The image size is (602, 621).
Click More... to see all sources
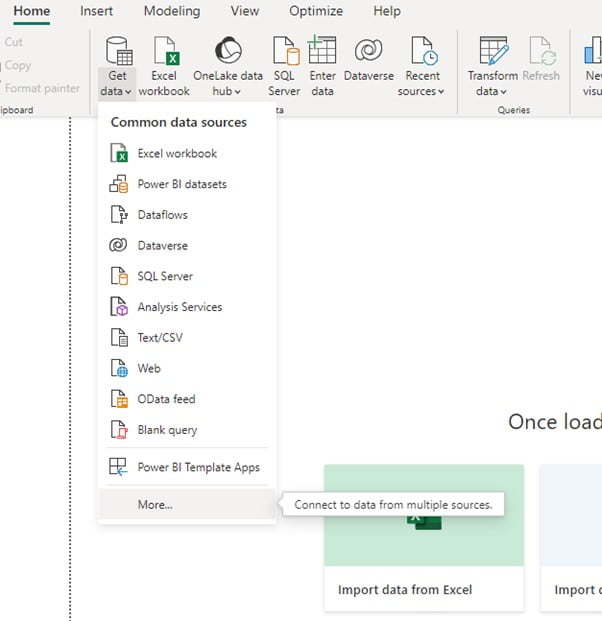point(155,505)
